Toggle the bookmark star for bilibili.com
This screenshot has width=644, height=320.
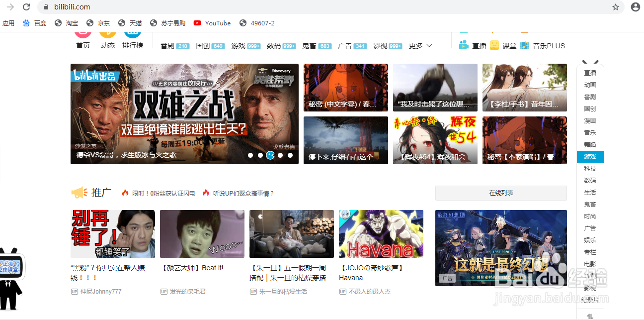click(616, 7)
